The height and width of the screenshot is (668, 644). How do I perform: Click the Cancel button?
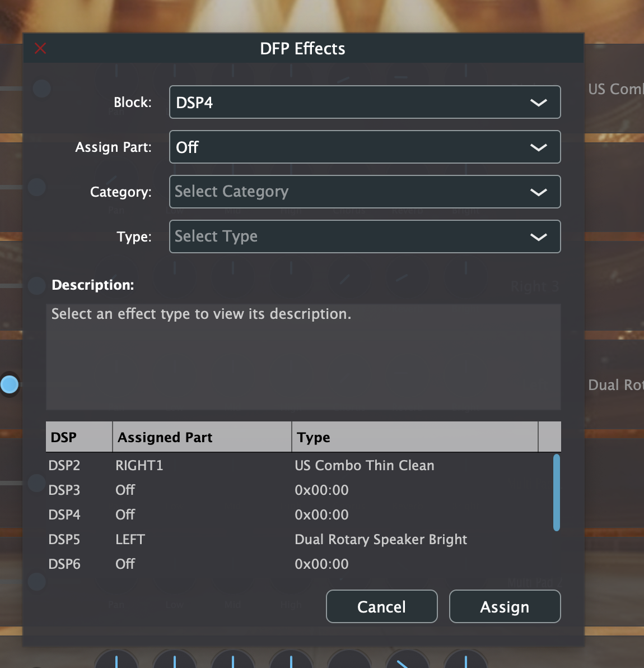coord(381,606)
